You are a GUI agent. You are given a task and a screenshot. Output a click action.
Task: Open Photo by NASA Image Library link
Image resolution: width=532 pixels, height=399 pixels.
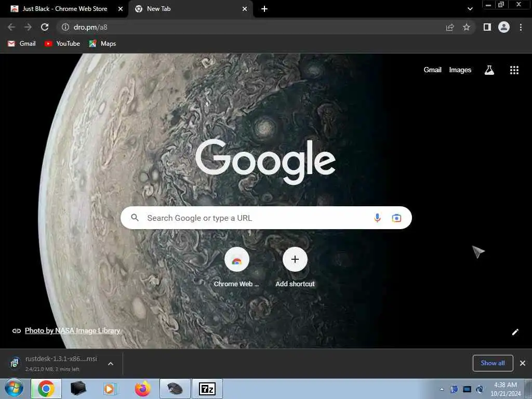(72, 330)
